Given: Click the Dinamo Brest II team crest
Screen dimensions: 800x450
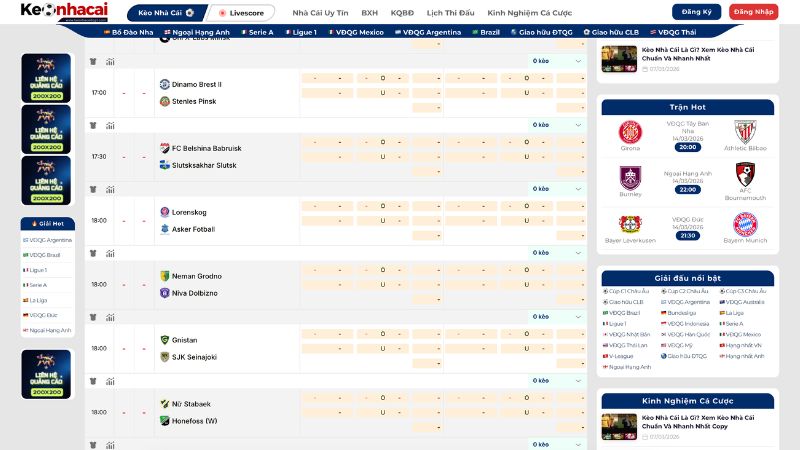Looking at the screenshot, I should point(164,84).
